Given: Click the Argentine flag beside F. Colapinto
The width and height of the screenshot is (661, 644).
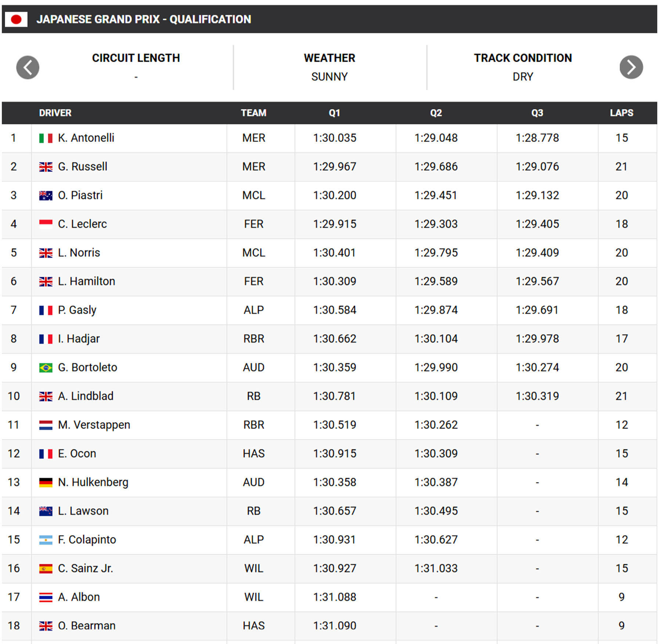Looking at the screenshot, I should tap(46, 540).
